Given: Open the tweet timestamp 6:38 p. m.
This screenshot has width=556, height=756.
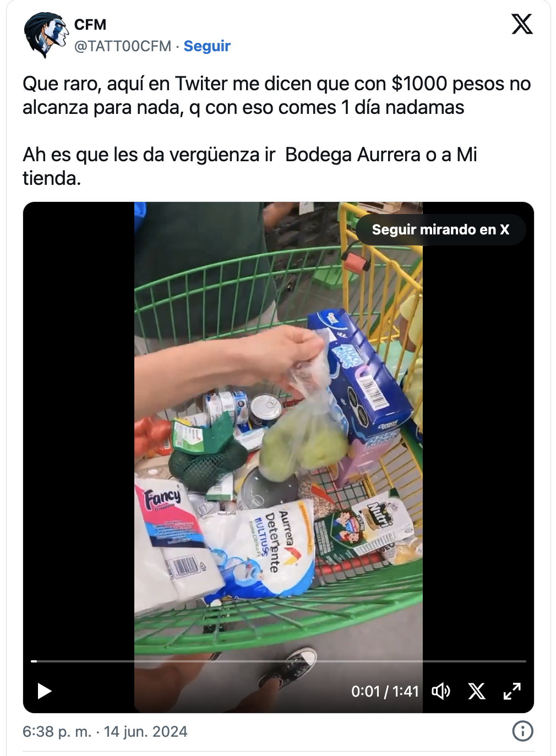Looking at the screenshot, I should coord(57,732).
